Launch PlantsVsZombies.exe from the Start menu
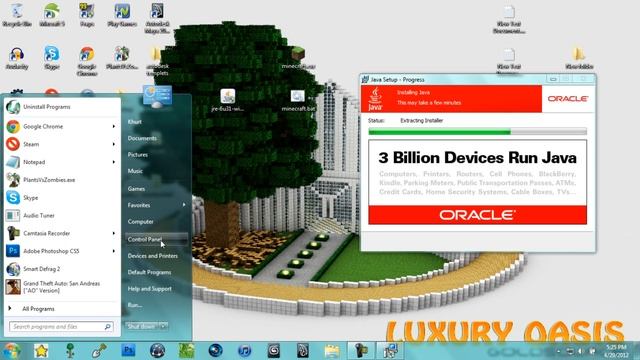Viewport: 640px width, 360px height. [62, 180]
